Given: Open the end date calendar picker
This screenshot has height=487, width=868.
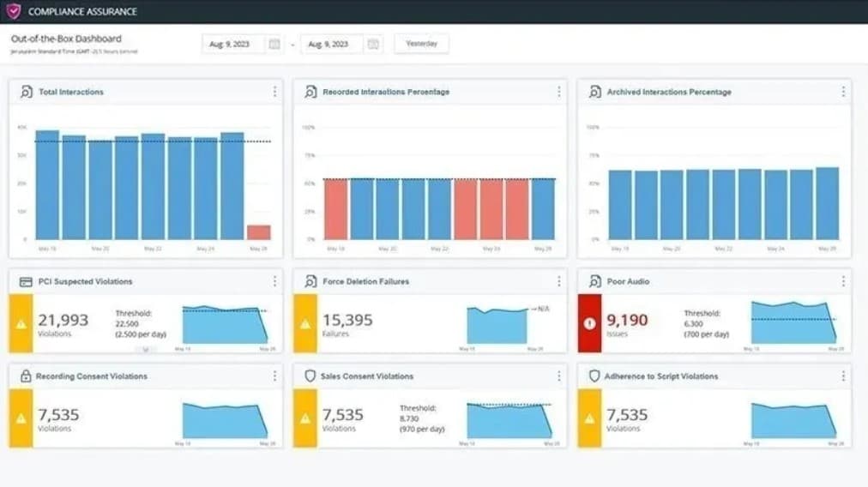Looking at the screenshot, I should click(373, 44).
